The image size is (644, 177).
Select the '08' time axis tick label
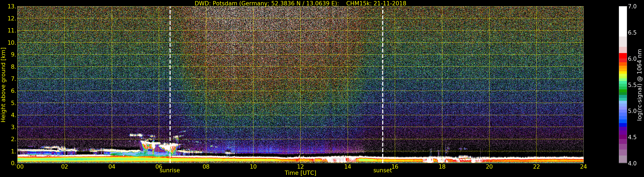(x=206, y=166)
